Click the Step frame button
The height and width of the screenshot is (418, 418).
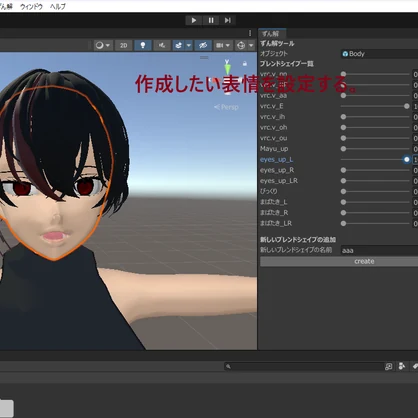228,20
